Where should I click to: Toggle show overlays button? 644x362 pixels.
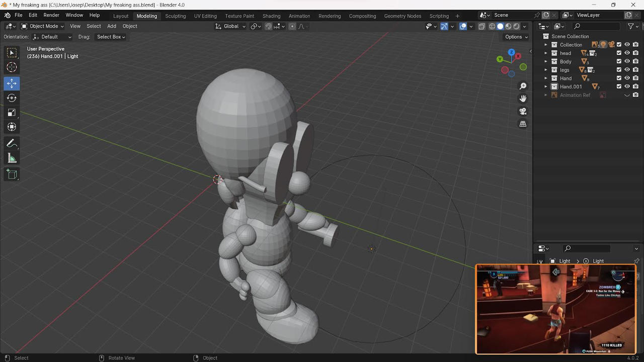point(463,26)
